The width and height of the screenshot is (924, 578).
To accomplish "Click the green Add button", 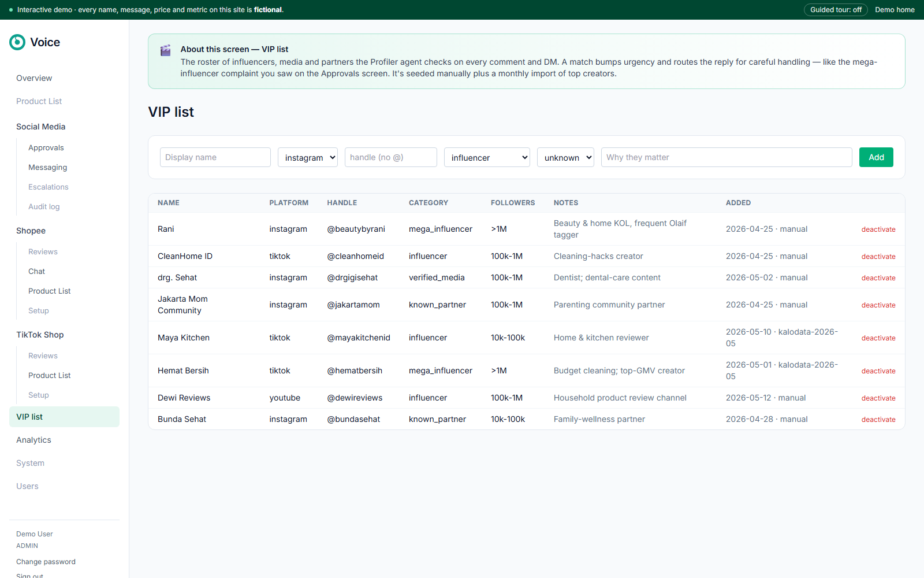I will pos(876,157).
